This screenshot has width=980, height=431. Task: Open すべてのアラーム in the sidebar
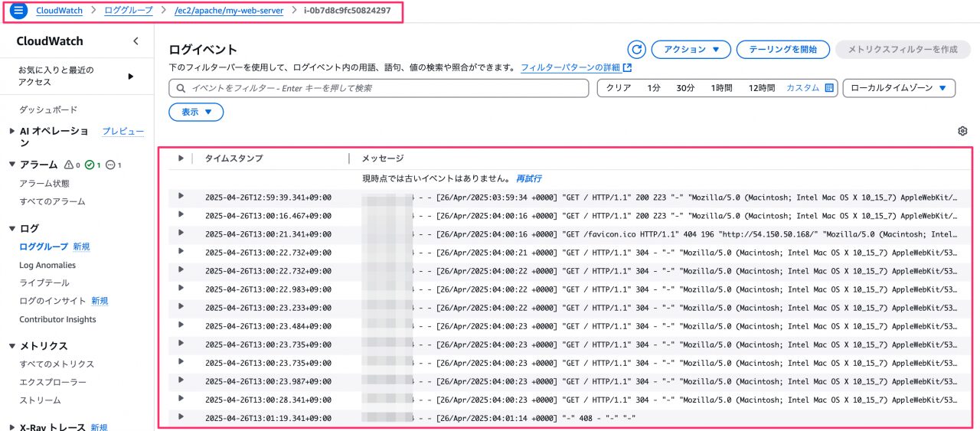52,202
